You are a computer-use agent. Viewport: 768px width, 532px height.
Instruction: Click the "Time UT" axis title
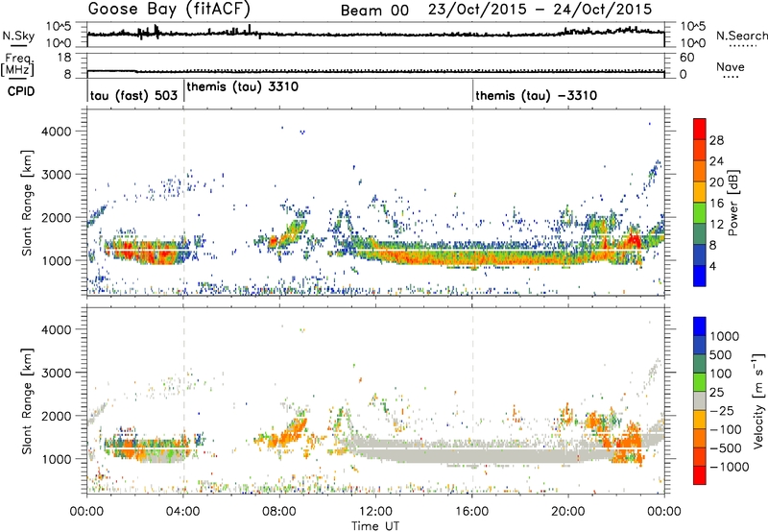(375, 526)
